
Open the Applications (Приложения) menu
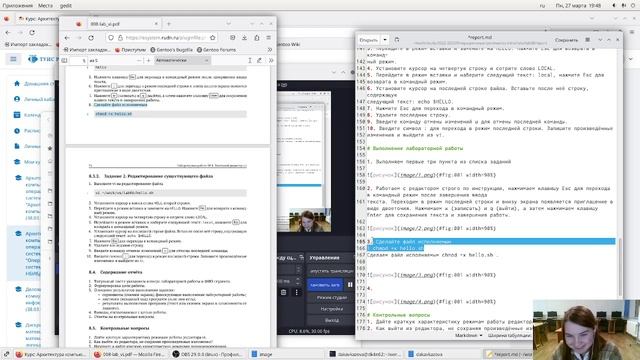[18, 5]
